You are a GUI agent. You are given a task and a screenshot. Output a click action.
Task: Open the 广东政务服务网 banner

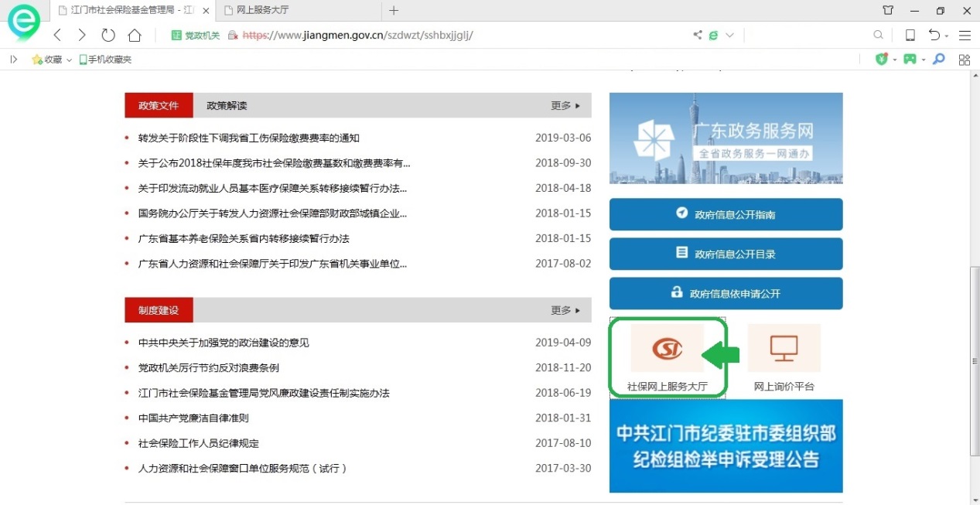[x=726, y=138]
